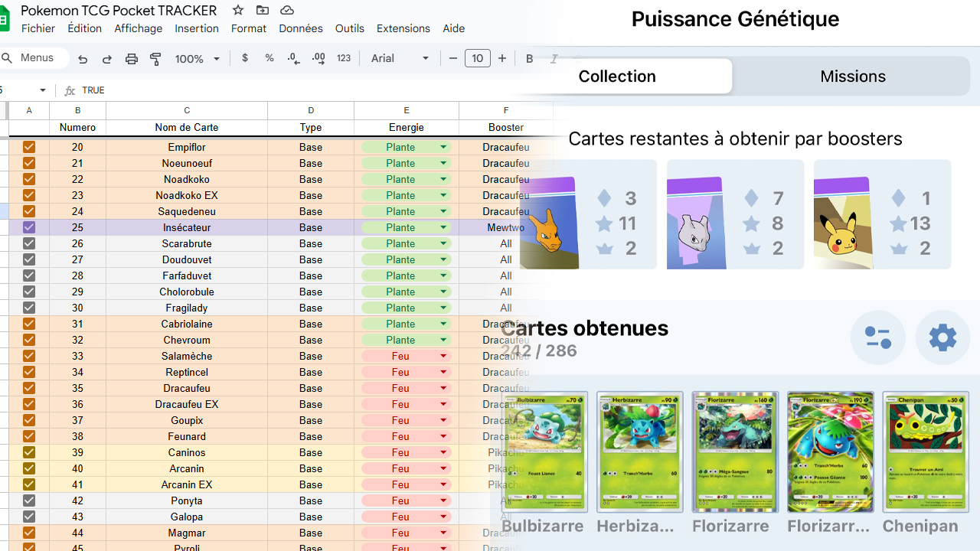Screen dimensions: 980x551
Task: Click the Move to folder icon
Action: point(263,10)
